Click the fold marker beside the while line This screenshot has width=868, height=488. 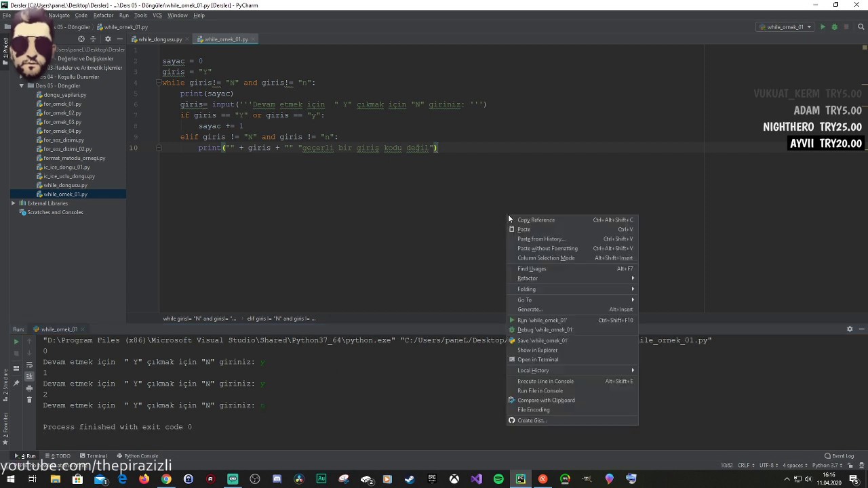(x=159, y=83)
